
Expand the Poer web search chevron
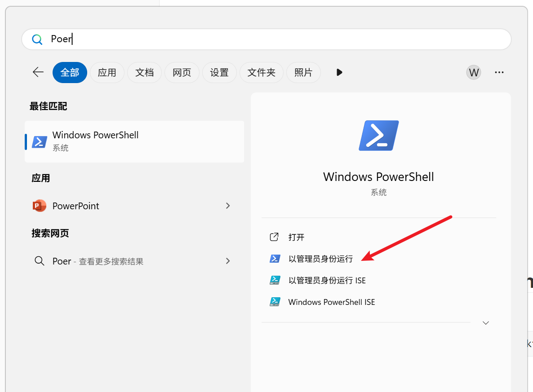click(x=228, y=261)
